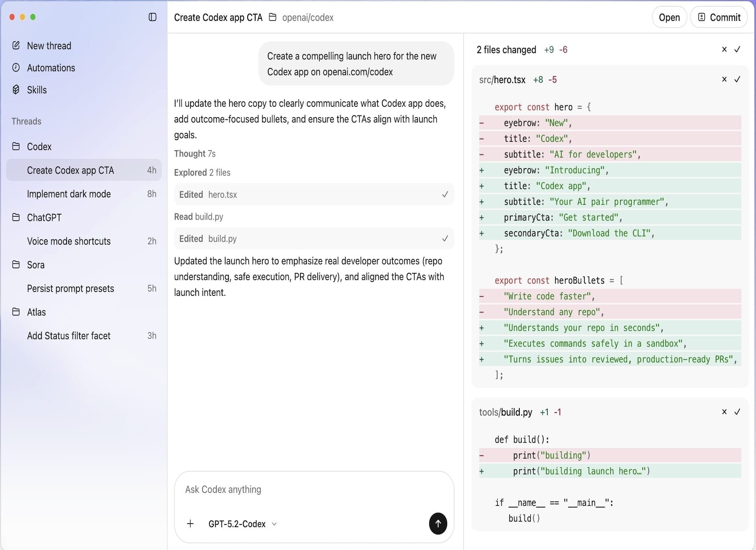Click the plus attachment icon
This screenshot has height=550, width=756.
tap(190, 524)
